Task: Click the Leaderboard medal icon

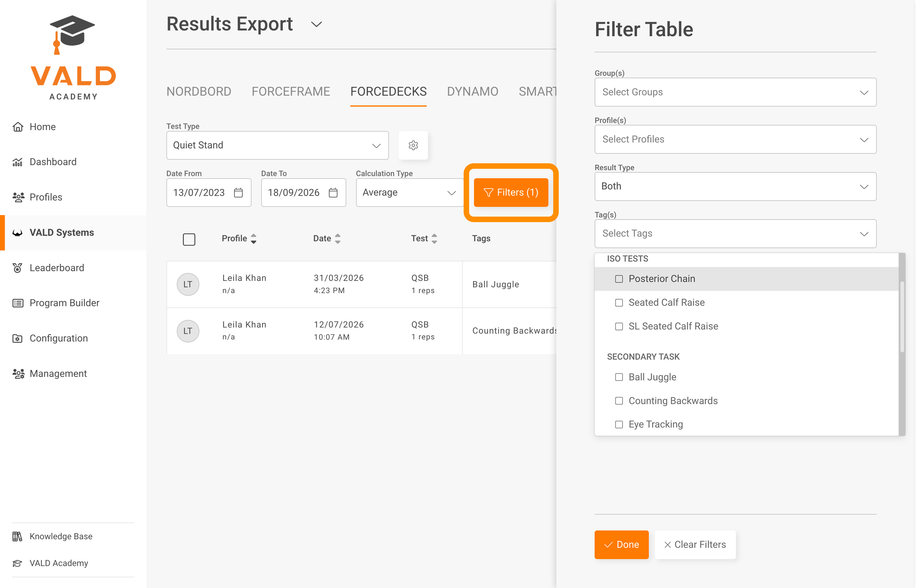Action: [18, 268]
